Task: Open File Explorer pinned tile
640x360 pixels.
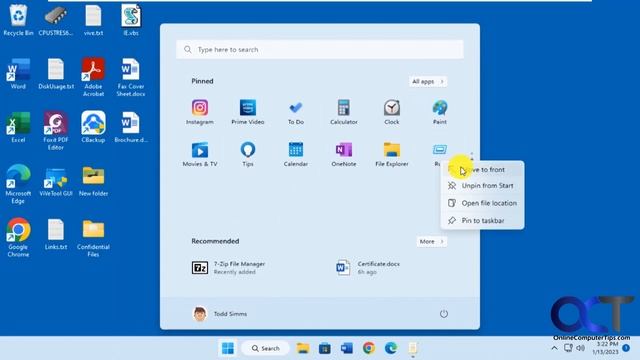Action: 391,154
